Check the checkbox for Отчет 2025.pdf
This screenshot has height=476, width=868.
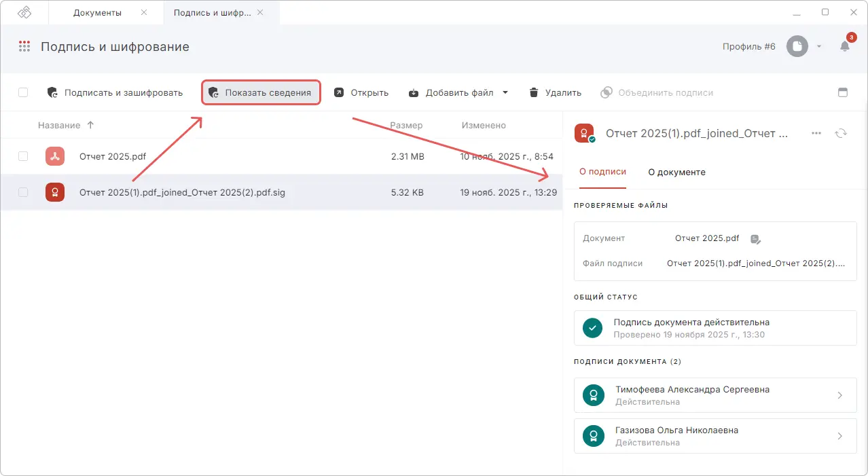coord(22,155)
